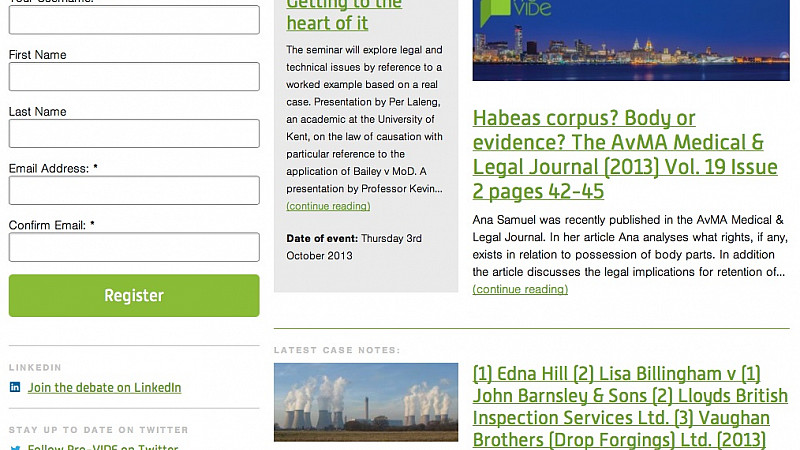This screenshot has width=800, height=450.
Task: Open 'Getting to the heart of it' heading
Action: pos(344,15)
